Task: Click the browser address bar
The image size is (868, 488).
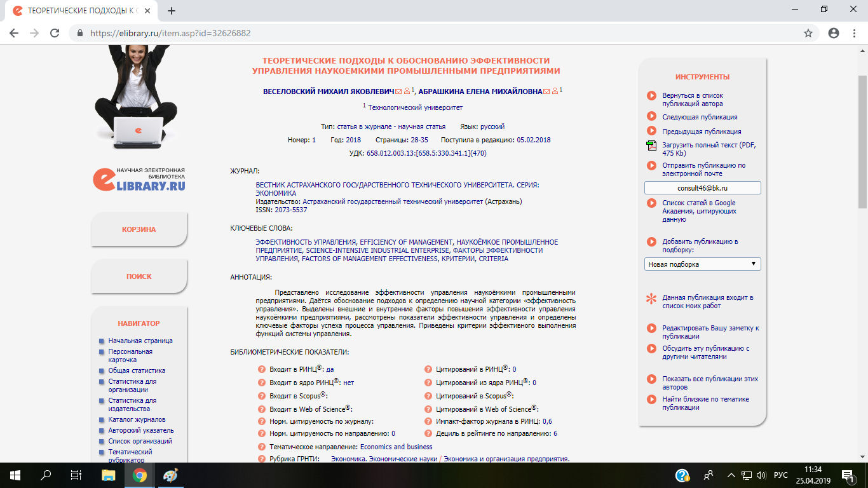Action: pyautogui.click(x=432, y=33)
